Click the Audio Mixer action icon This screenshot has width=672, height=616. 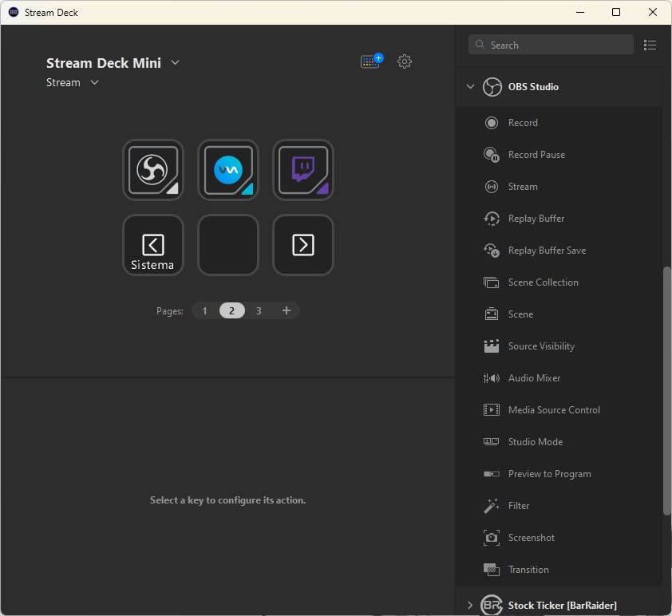pyautogui.click(x=491, y=378)
